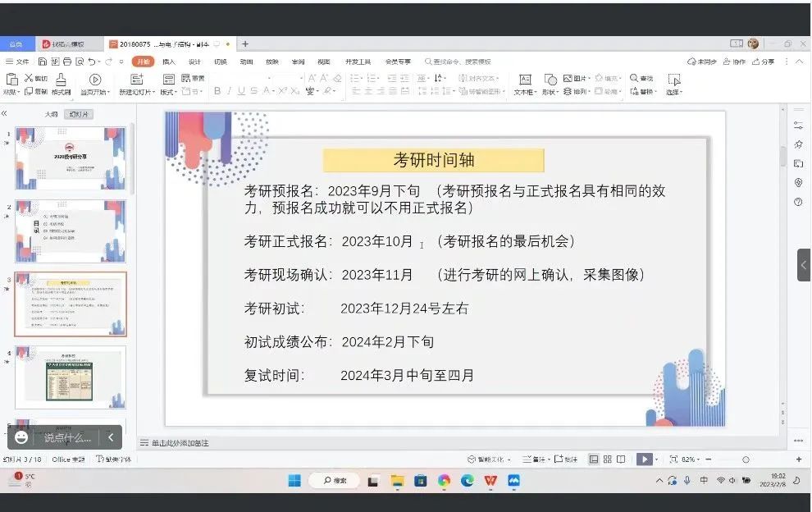Switch to the Animation (动画) ribbon tab

pos(246,62)
